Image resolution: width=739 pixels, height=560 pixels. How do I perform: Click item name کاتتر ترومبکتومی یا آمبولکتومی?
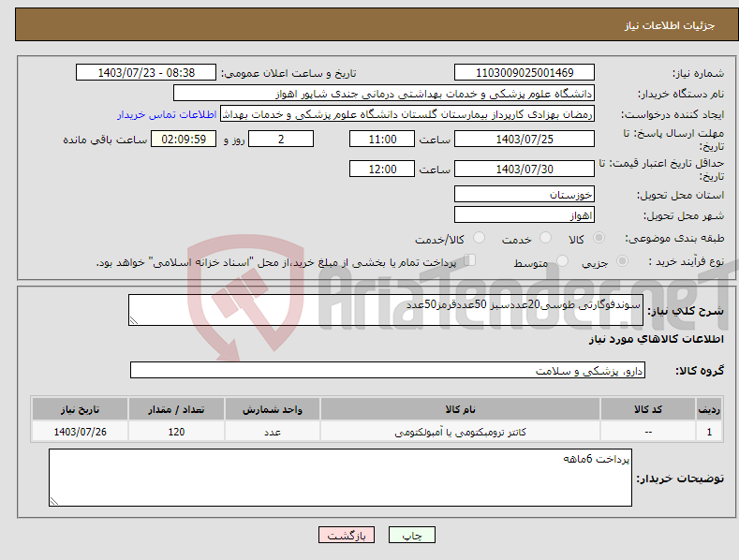pyautogui.click(x=460, y=432)
